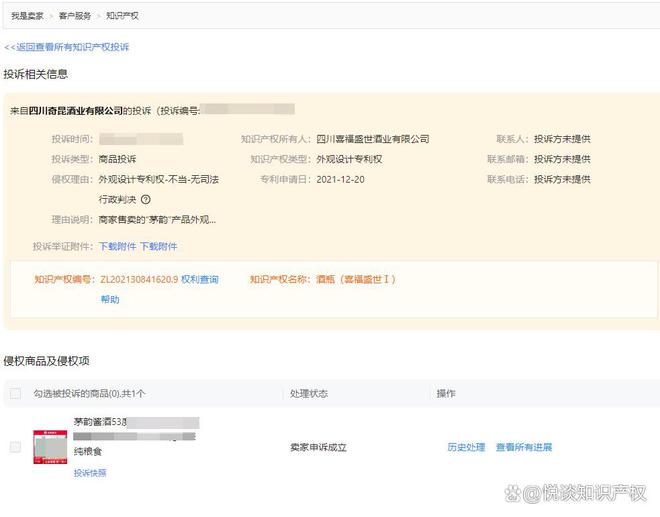The height and width of the screenshot is (517, 660).
Task: Download the second 下载附件 attachment
Action: [159, 246]
